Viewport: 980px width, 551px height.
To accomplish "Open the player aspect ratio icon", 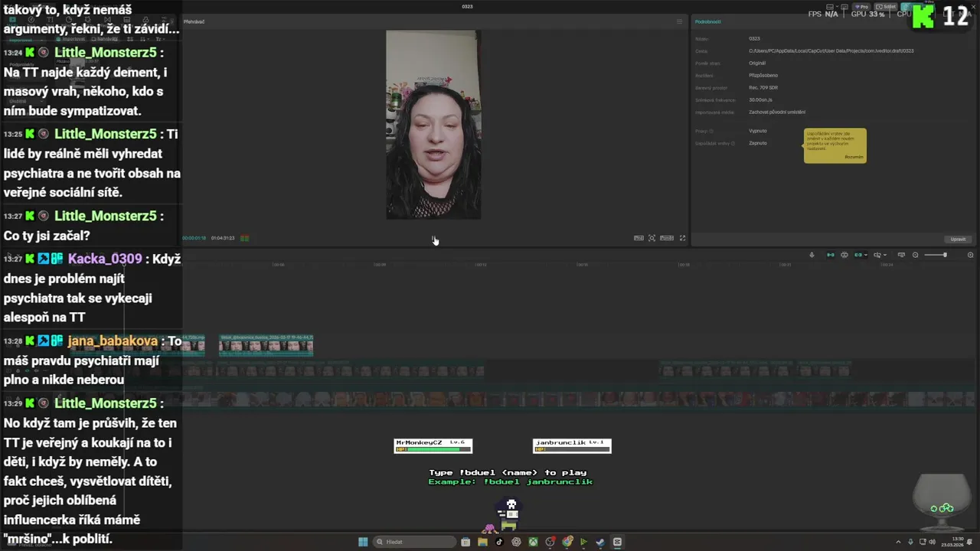I will coord(667,238).
